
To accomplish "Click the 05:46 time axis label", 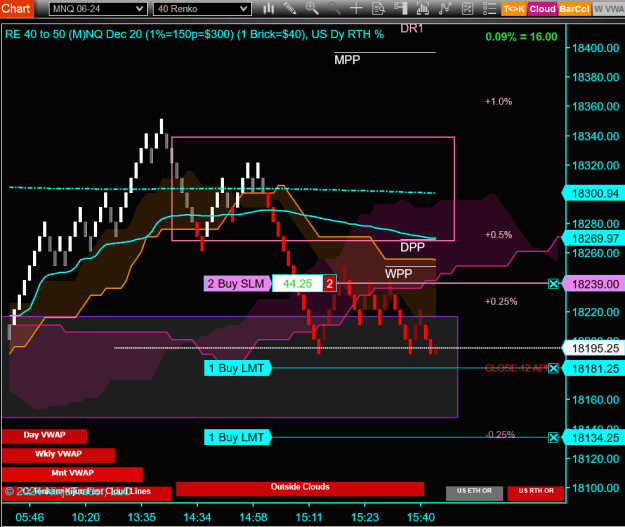I will tap(29, 517).
